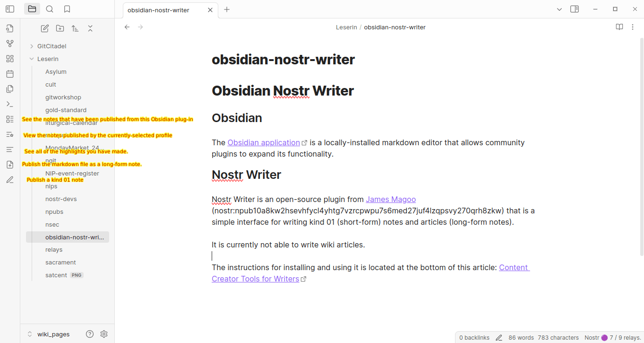
Task: Toggle the left sidebar
Action: (10, 9)
